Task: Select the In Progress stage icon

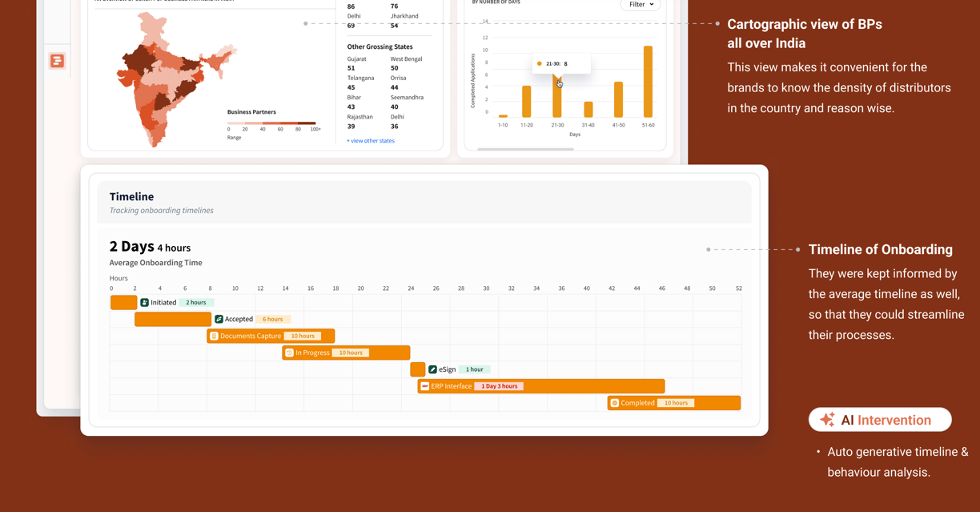Action: [x=289, y=353]
